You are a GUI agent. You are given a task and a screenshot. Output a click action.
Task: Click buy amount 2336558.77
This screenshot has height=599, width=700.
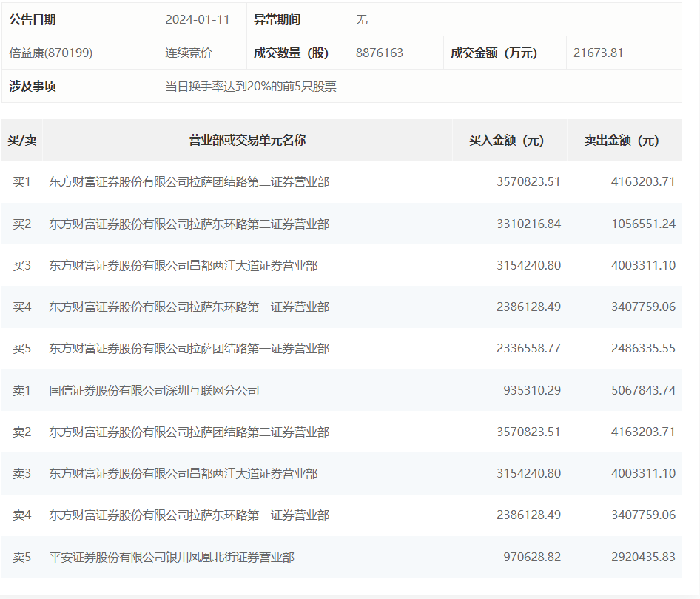(x=528, y=348)
